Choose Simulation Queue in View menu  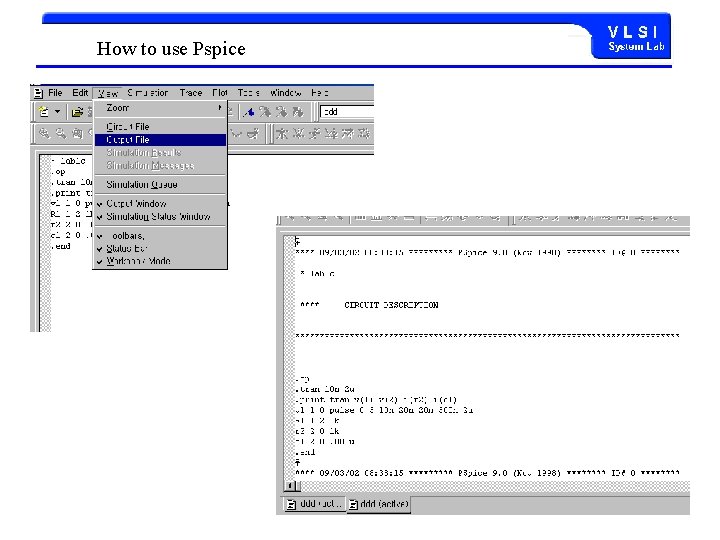click(160, 185)
